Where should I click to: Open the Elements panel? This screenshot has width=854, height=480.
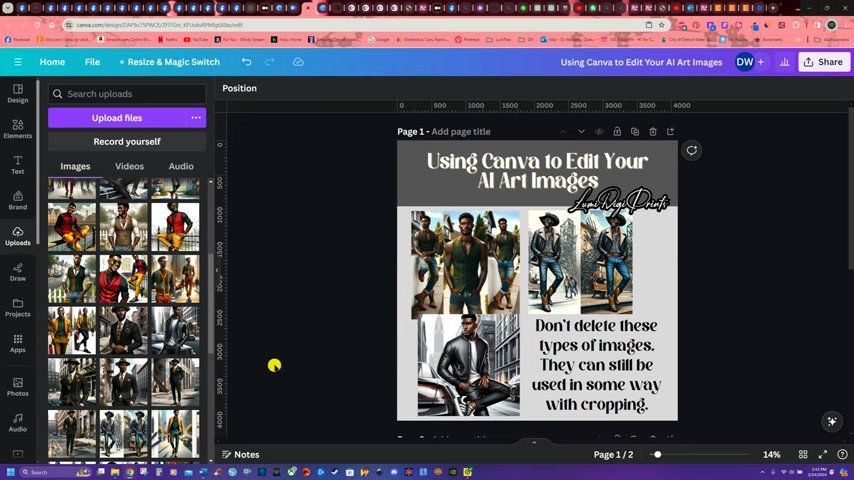tap(17, 129)
